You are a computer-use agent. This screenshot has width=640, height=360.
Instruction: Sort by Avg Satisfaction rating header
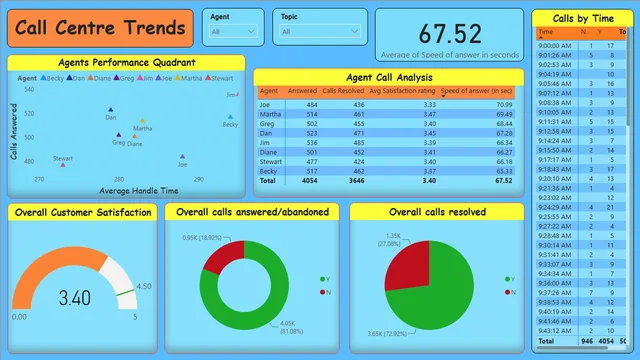pyautogui.click(x=402, y=91)
